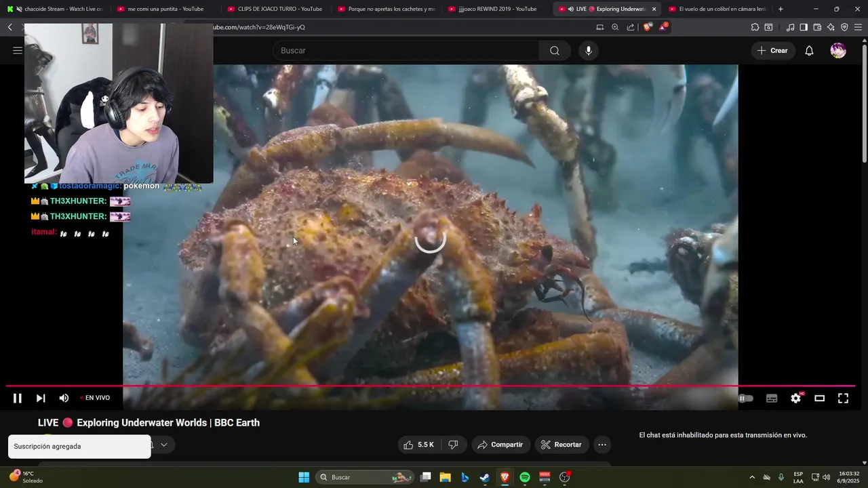Start voice search with microphone
The width and height of the screenshot is (868, 488).
pos(589,51)
